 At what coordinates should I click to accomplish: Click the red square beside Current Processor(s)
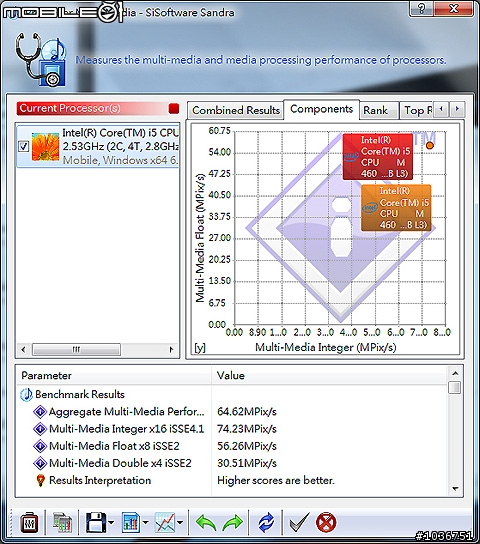coord(174,109)
